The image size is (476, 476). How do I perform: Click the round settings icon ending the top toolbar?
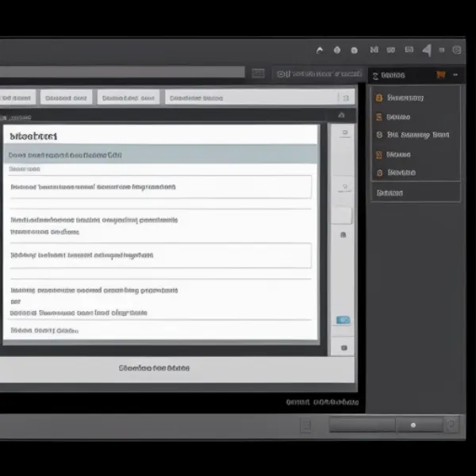pyautogui.click(x=457, y=50)
